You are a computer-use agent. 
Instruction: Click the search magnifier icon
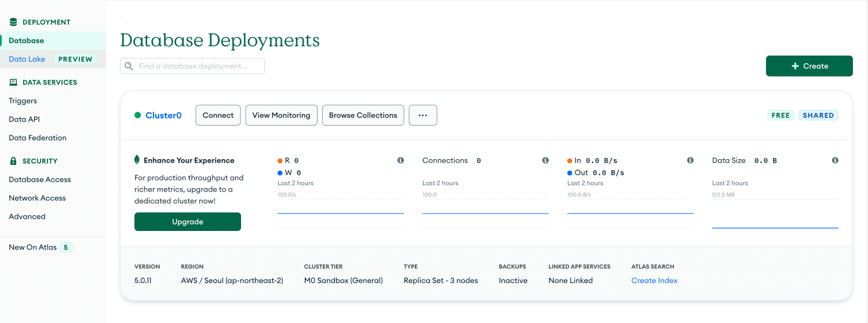point(129,66)
